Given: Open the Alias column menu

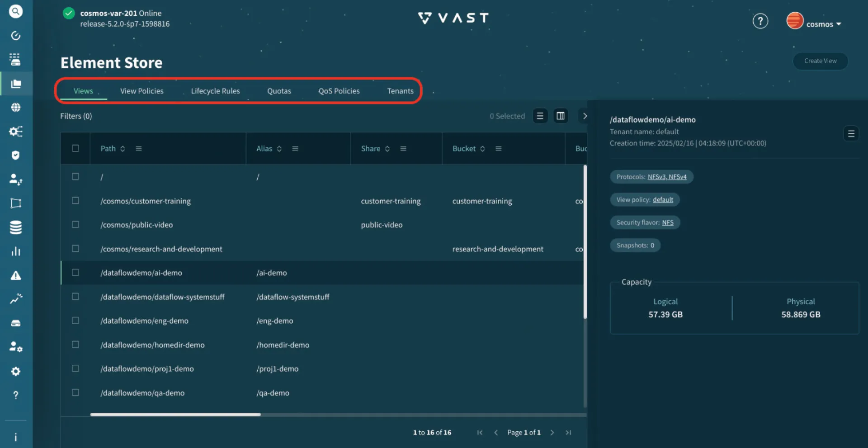Looking at the screenshot, I should click(x=295, y=149).
